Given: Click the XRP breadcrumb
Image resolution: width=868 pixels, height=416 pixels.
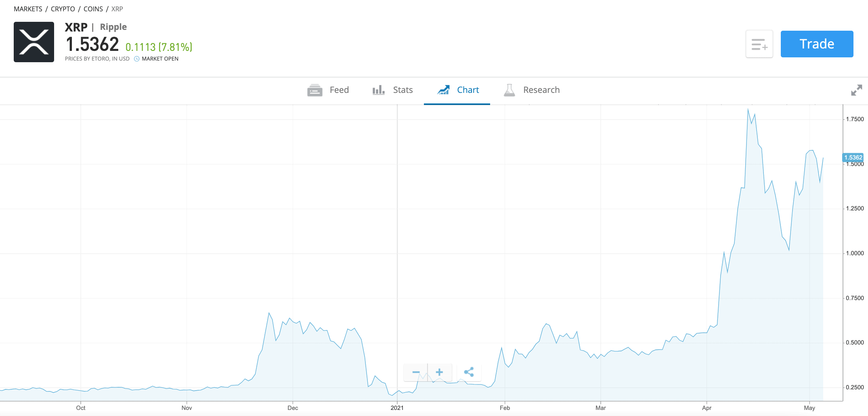Looking at the screenshot, I should (117, 9).
